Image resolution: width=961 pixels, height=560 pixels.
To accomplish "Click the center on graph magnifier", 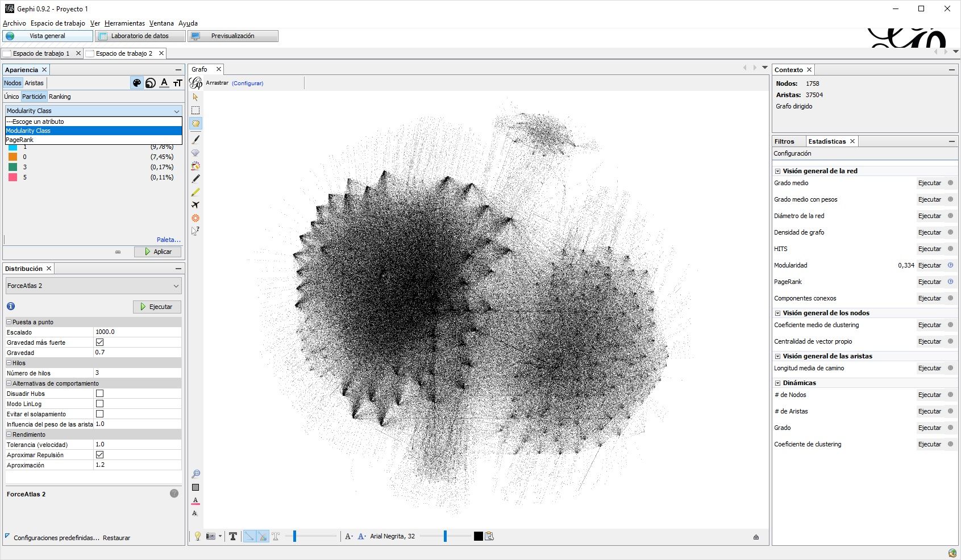I will [x=195, y=474].
